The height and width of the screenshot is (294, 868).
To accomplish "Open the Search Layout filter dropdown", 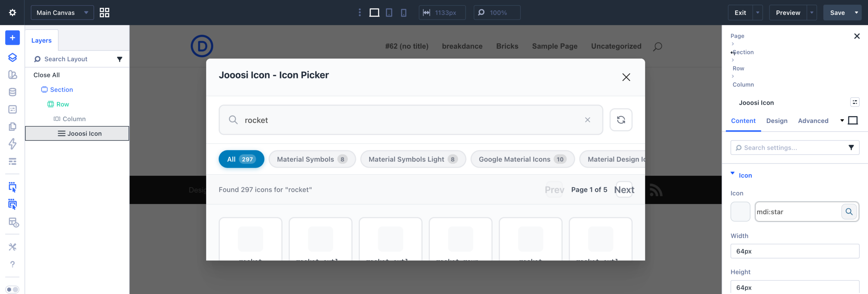I will tap(120, 59).
